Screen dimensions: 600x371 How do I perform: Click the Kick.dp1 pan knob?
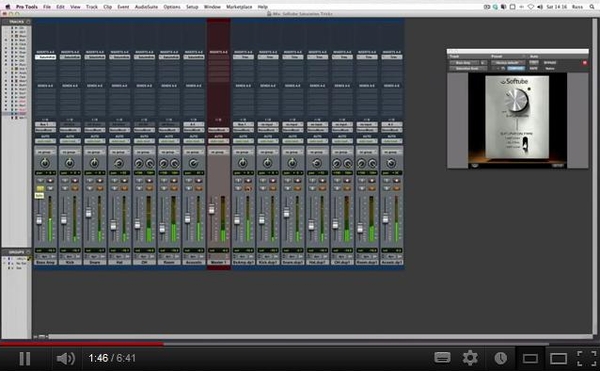(x=267, y=163)
